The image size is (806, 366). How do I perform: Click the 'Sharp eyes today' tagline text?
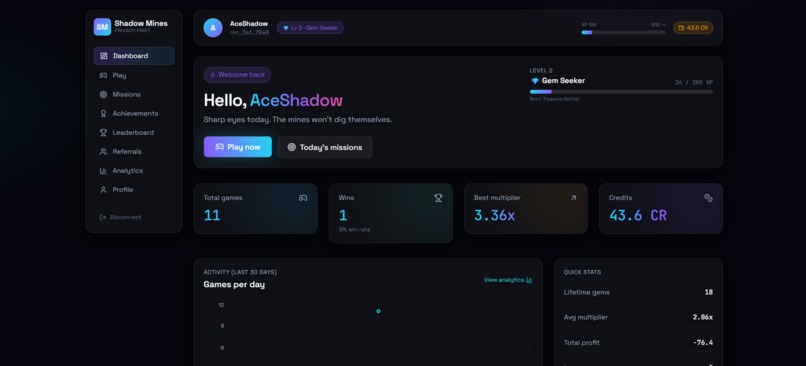298,120
